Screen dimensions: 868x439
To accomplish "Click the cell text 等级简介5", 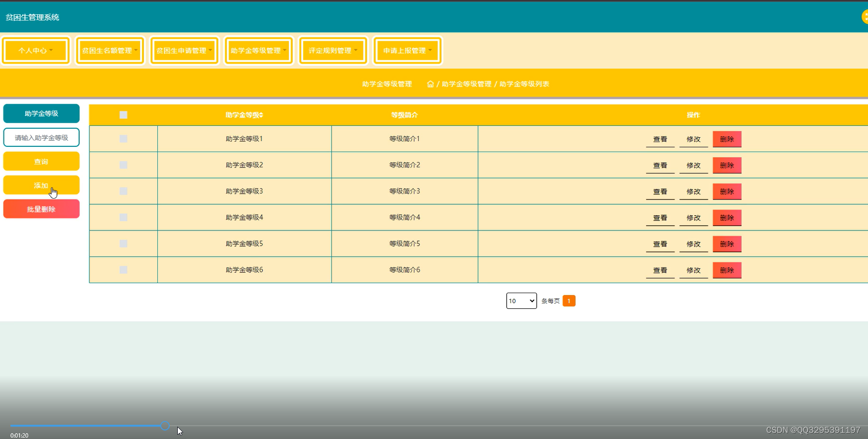I will tap(405, 243).
